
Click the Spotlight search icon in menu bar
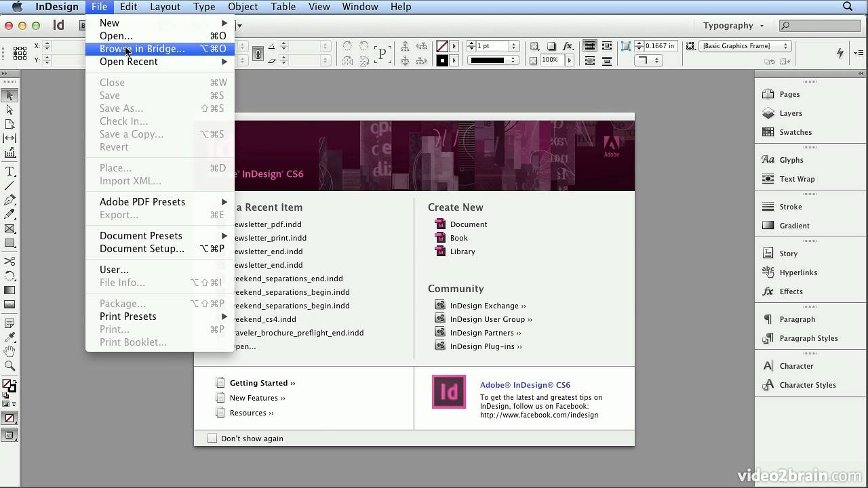tap(848, 7)
